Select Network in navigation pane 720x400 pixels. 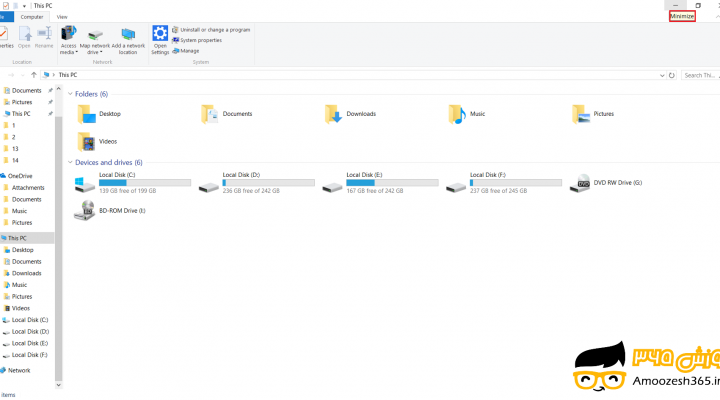(19, 371)
